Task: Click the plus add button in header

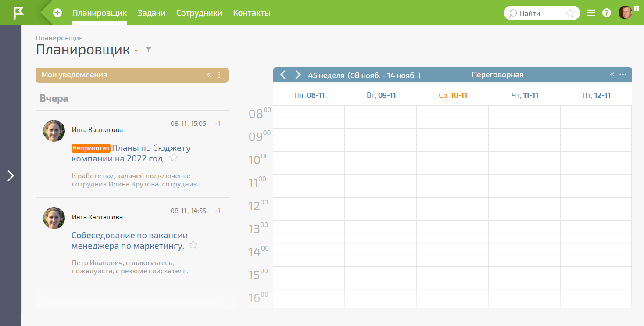Action: [57, 13]
